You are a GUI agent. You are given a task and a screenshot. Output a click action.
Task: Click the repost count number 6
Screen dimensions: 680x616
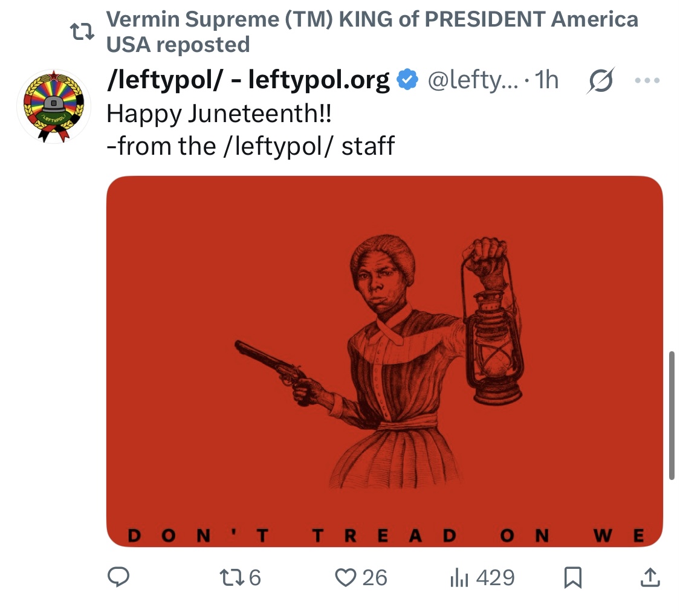[254, 578]
